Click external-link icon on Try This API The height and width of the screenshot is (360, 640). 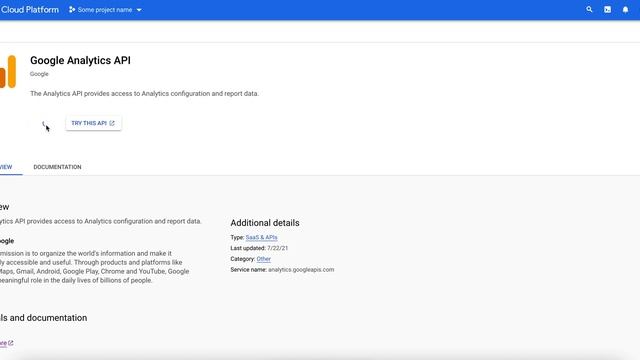[x=112, y=123]
